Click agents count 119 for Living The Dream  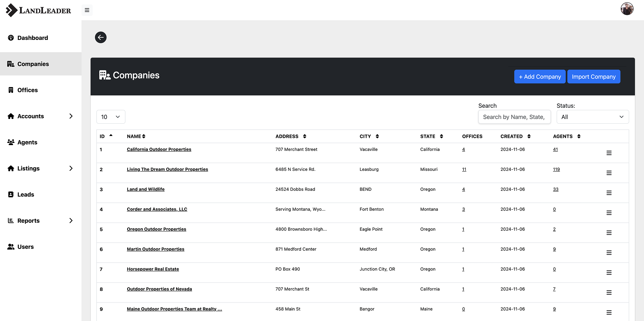[x=556, y=169]
